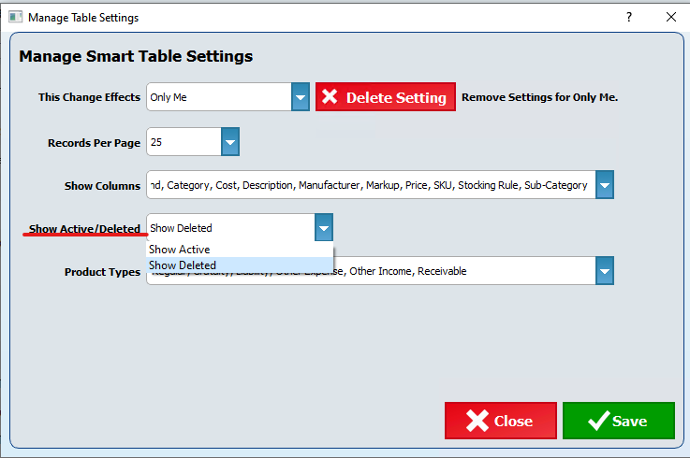Open the Product Types dropdown arrow
The image size is (690, 458).
click(604, 271)
